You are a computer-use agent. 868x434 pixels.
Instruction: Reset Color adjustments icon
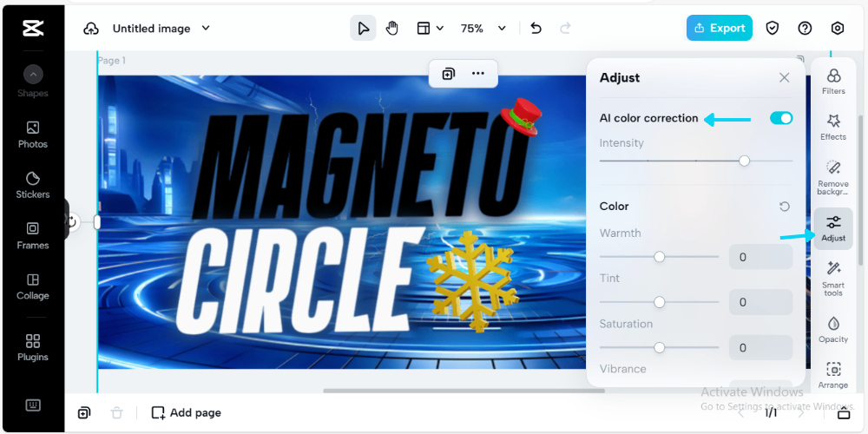click(x=785, y=207)
